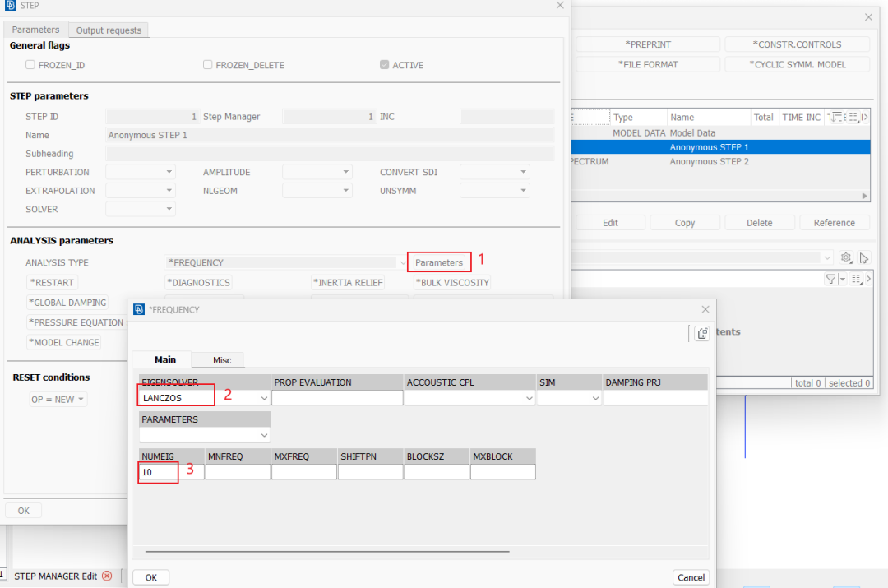Click the *DIAGNOSTICS button
Screen dimensions: 888x588
point(198,282)
